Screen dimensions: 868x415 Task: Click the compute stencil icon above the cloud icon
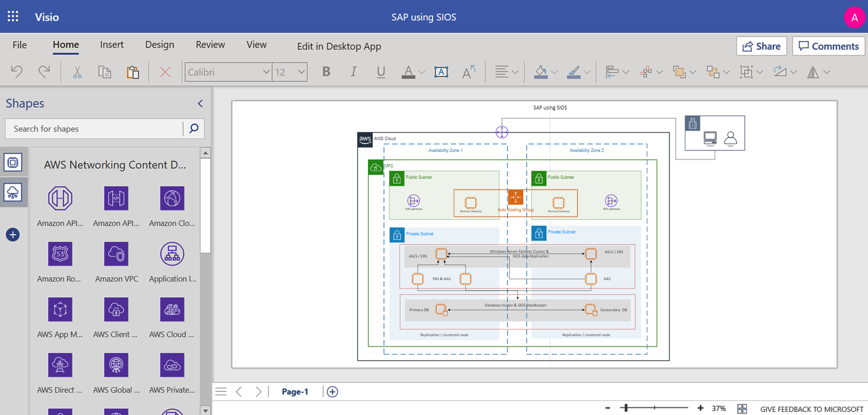coord(13,162)
